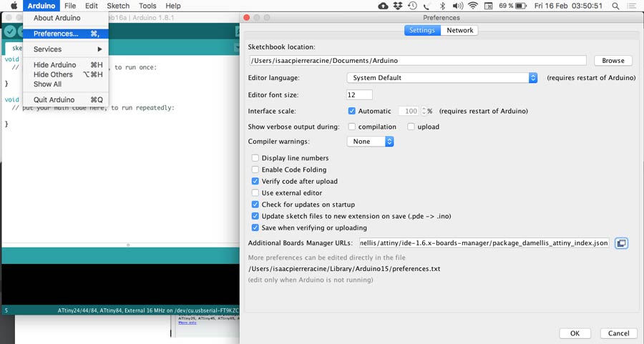Screen dimensions: 644x344
Task: Open the Additional Boards Manager URLs editor icon
Action: click(x=621, y=244)
